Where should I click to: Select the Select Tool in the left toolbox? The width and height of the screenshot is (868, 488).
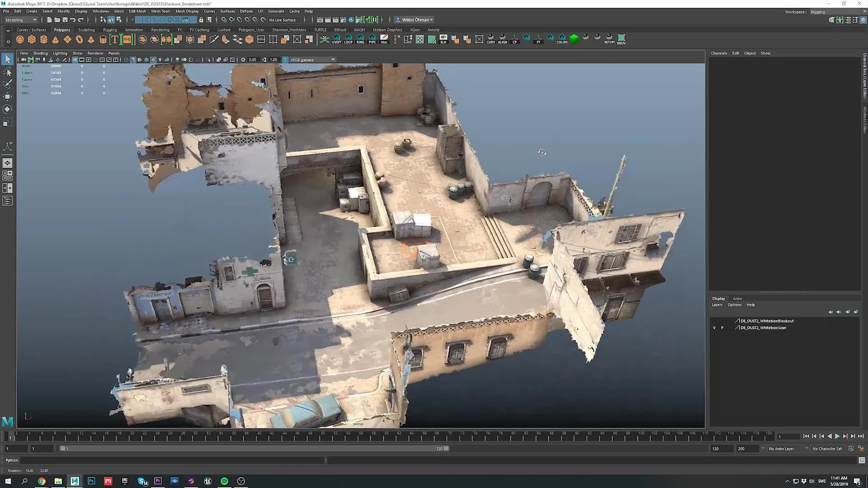7,59
